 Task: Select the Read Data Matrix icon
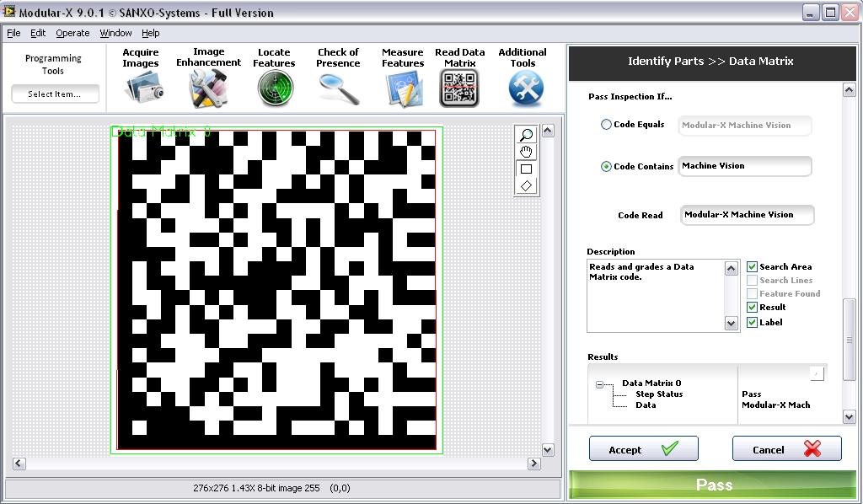coord(459,88)
